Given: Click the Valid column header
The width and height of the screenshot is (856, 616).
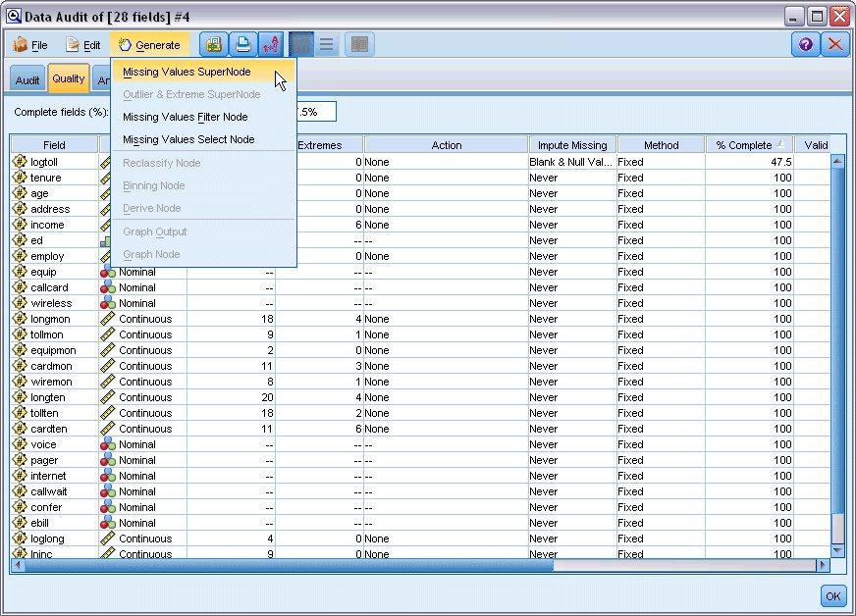Looking at the screenshot, I should click(813, 145).
